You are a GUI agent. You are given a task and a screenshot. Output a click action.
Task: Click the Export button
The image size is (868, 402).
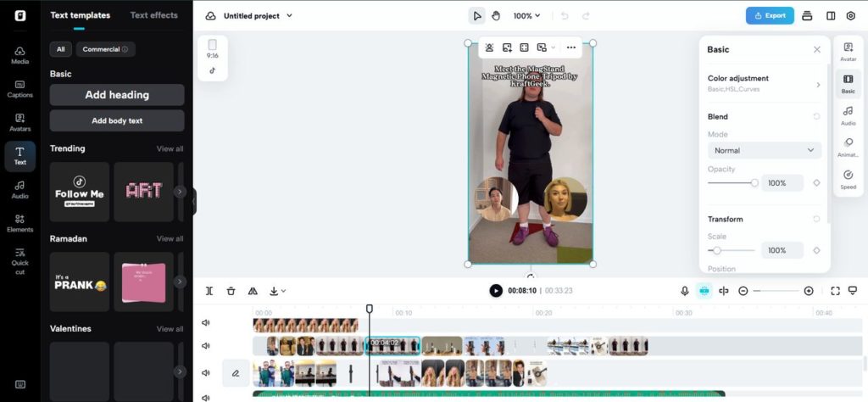pyautogui.click(x=770, y=15)
